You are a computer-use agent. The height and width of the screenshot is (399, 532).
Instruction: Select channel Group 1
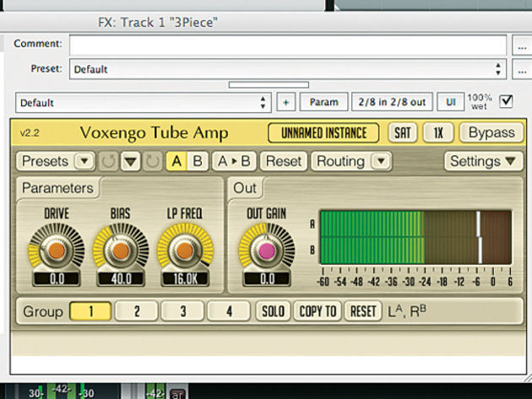(x=90, y=311)
